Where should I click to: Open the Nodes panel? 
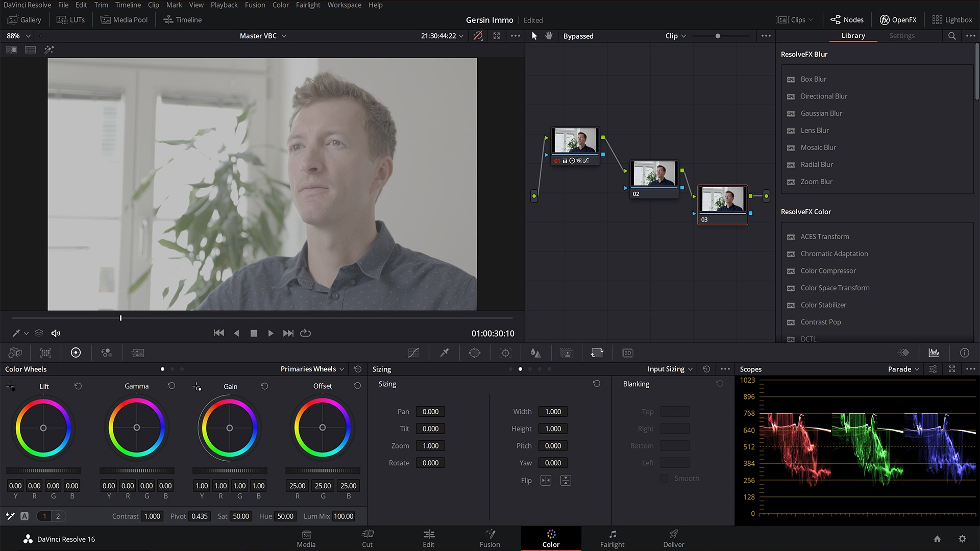click(847, 19)
